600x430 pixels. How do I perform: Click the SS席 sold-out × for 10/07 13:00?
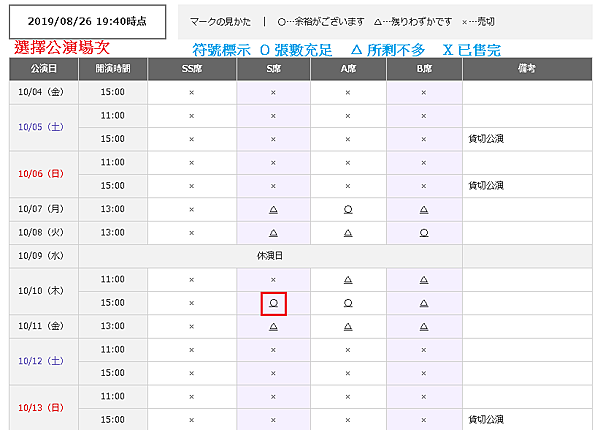(192, 210)
